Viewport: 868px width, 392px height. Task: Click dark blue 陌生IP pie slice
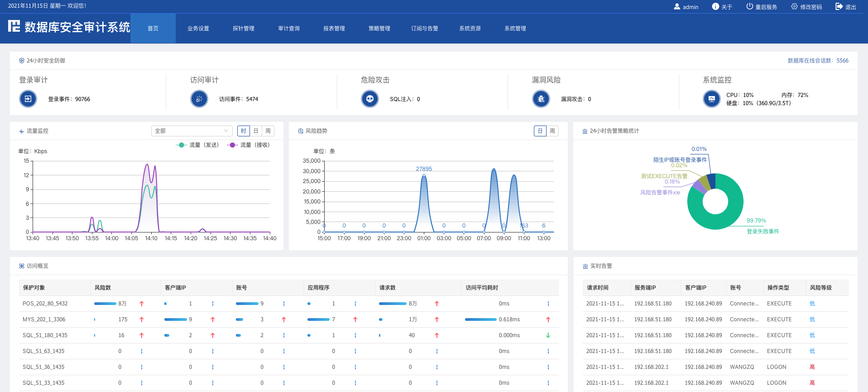coord(712,181)
